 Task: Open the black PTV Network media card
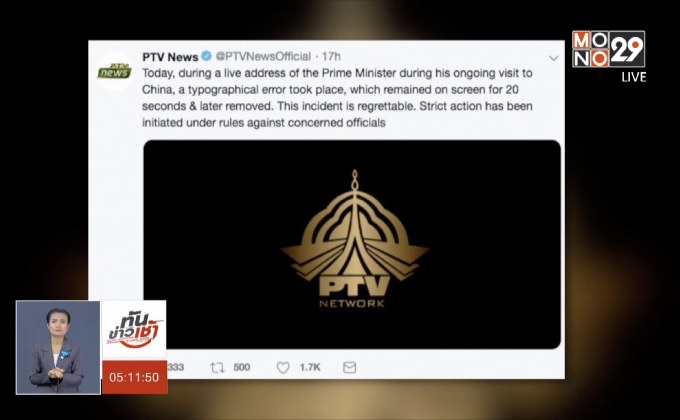pyautogui.click(x=352, y=244)
